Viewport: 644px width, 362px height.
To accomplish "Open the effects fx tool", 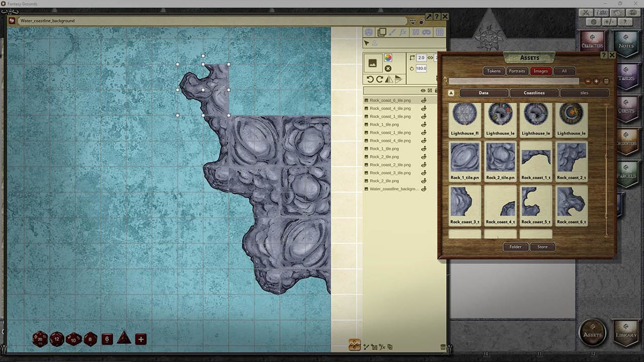I will click(403, 32).
